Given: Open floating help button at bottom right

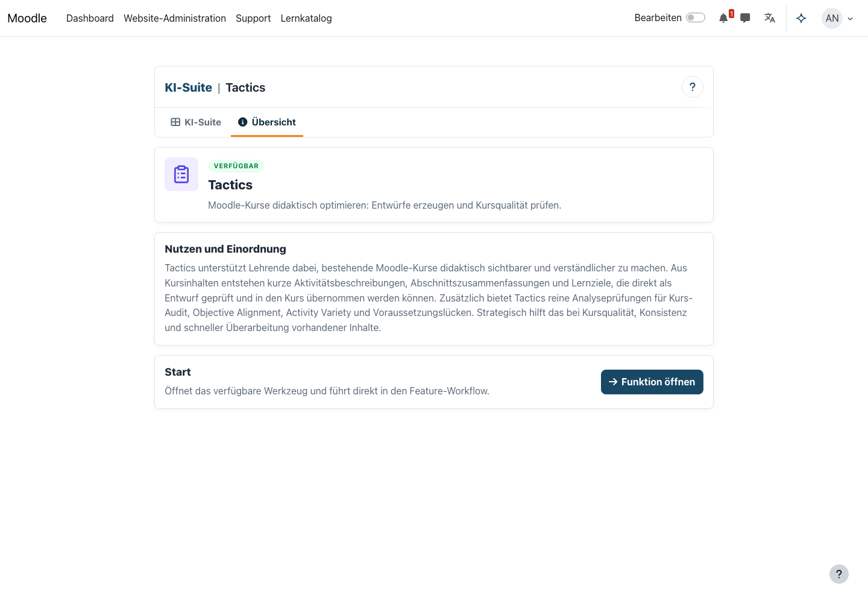Looking at the screenshot, I should pos(839,574).
